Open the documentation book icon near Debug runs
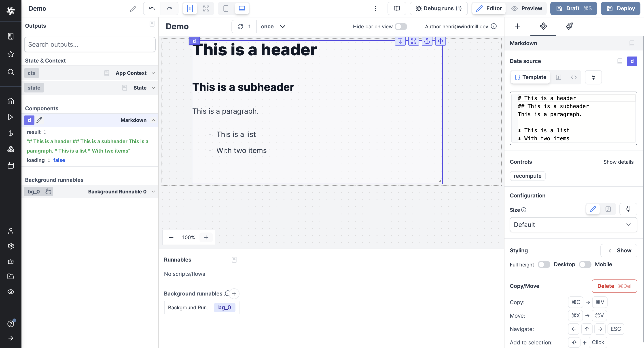Screen dimensions: 644x348 point(397,8)
